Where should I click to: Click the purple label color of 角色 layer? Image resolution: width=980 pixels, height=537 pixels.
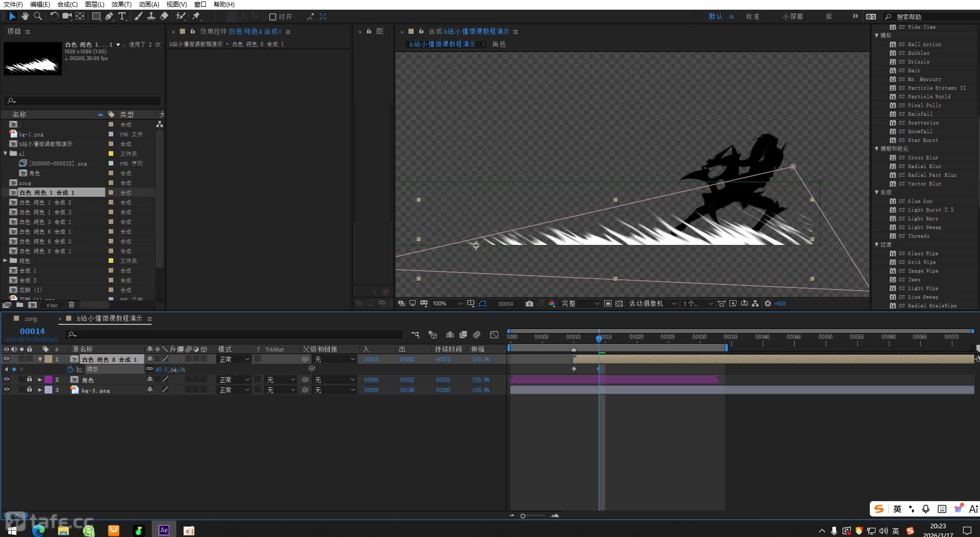point(48,380)
